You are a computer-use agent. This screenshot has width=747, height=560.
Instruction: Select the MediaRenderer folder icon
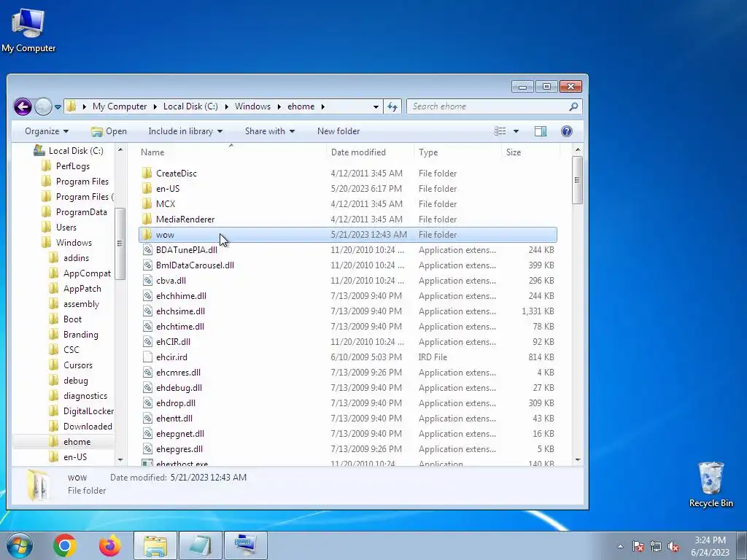147,219
